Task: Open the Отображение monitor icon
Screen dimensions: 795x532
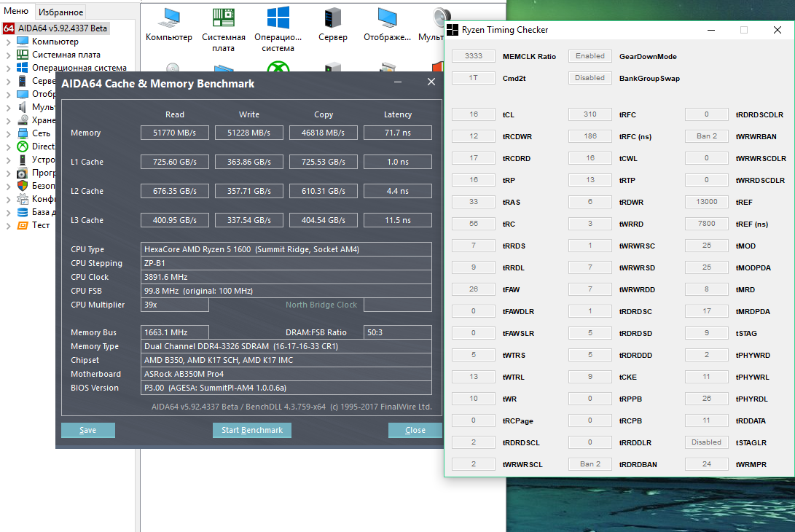Action: 387,18
